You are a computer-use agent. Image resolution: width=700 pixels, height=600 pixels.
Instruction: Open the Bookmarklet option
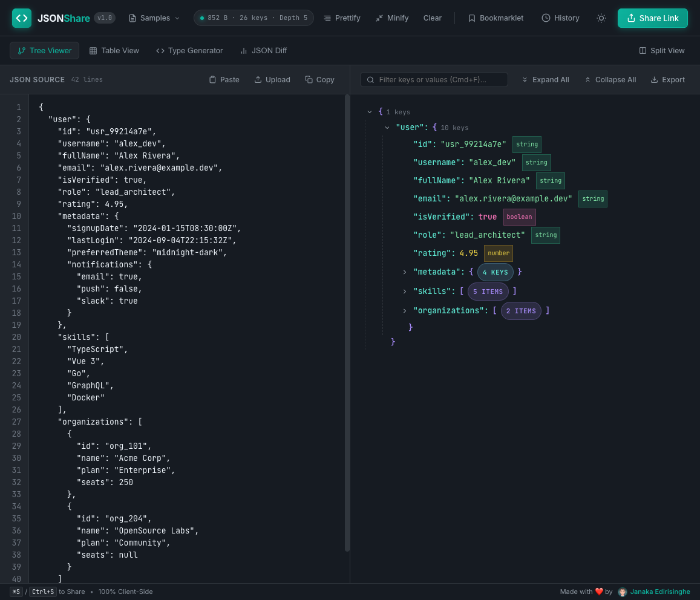[496, 18]
